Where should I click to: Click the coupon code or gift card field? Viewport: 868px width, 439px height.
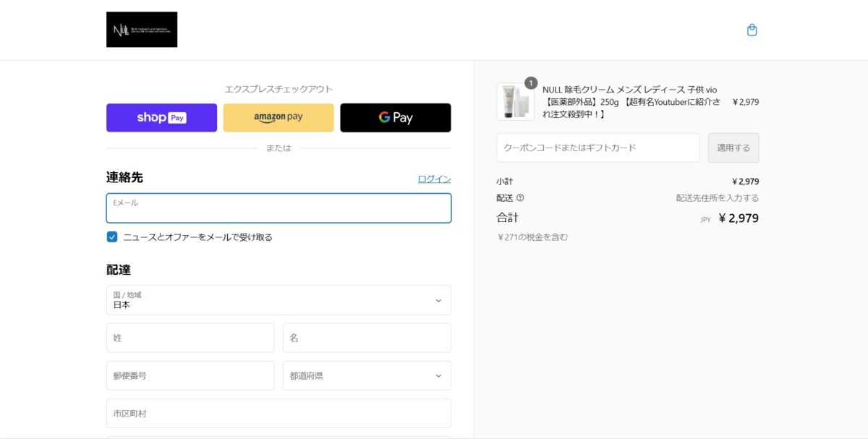pyautogui.click(x=598, y=148)
